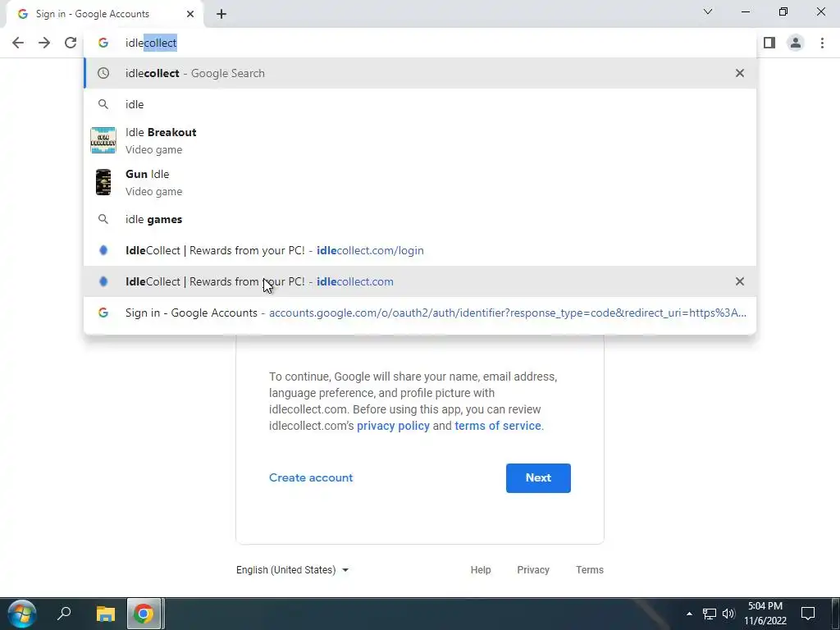The image size is (840, 630).
Task: Choose the accounts.google.com Sign in suggestion
Action: click(x=420, y=313)
